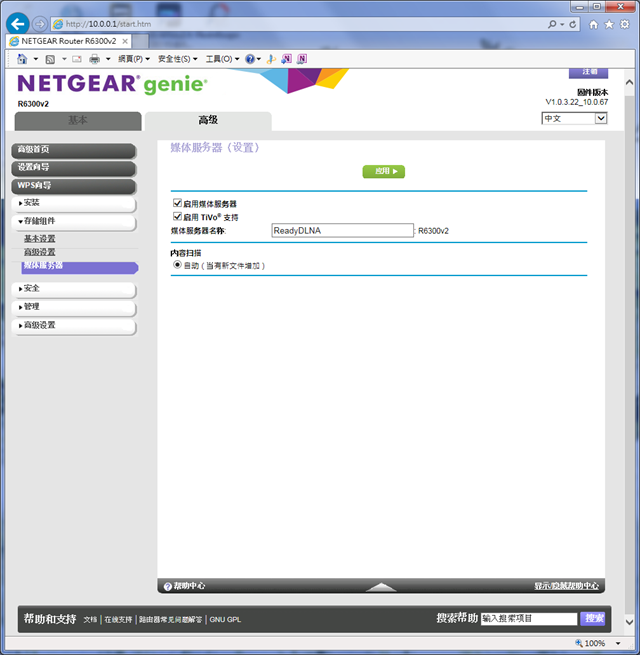Click the 高级首页 sidebar button
This screenshot has width=640, height=655.
(x=74, y=150)
